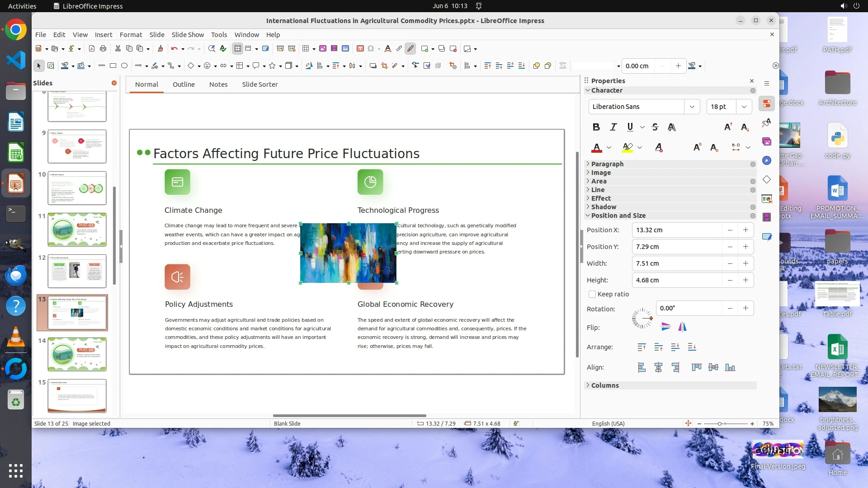Click the Strikethrough icon in Character panel

pos(655,127)
